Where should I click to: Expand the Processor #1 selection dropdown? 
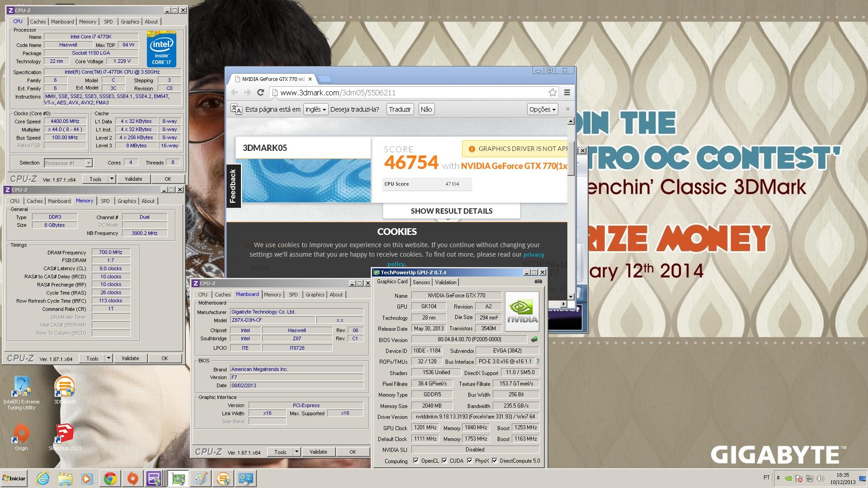click(x=89, y=163)
